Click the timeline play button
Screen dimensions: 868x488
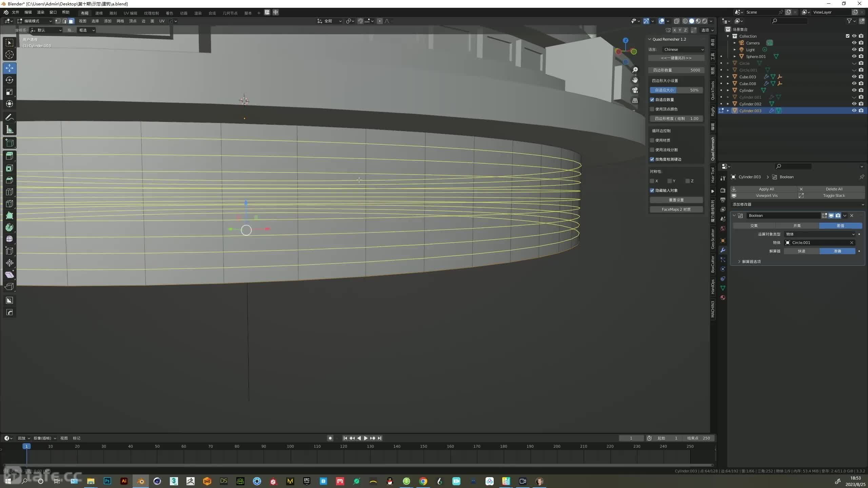[x=366, y=438]
